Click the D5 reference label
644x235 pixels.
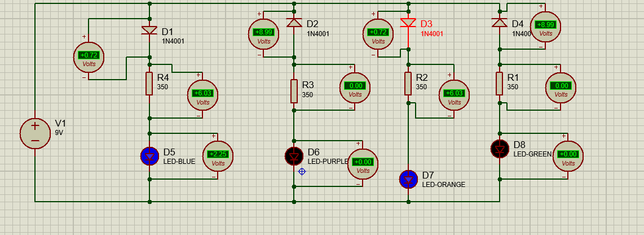click(x=170, y=153)
